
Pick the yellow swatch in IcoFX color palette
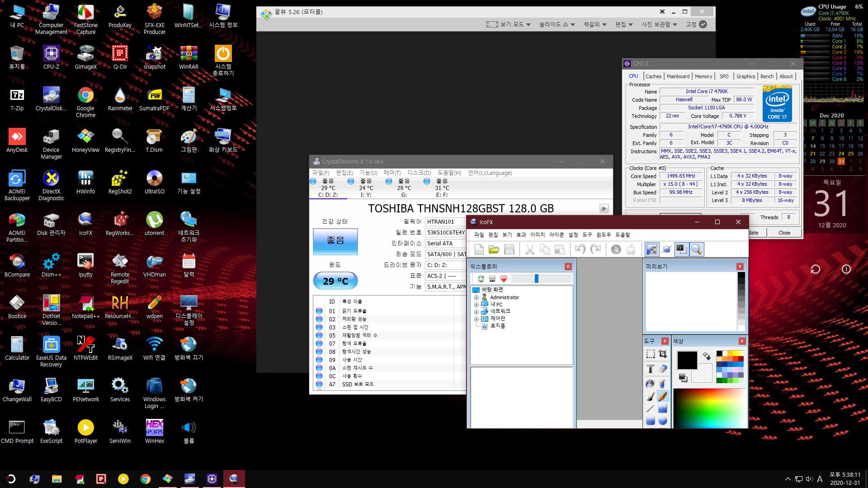[x=736, y=353]
